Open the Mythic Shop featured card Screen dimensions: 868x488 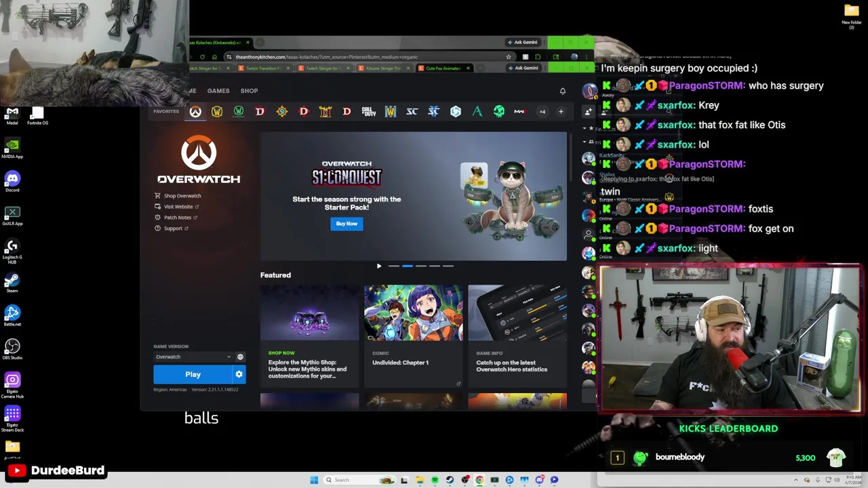(x=309, y=335)
